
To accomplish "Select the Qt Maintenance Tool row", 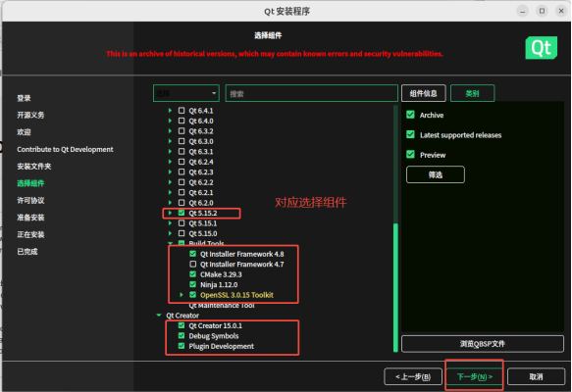I will [x=222, y=306].
